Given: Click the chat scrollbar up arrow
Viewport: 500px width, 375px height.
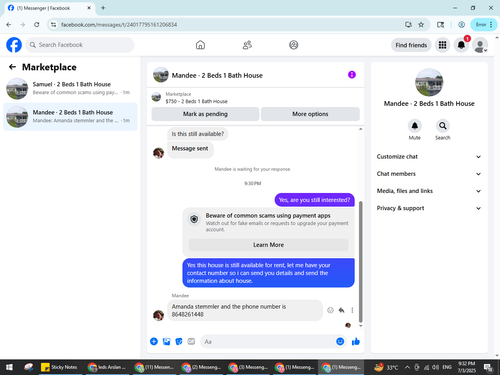Looking at the screenshot, I should [360, 129].
